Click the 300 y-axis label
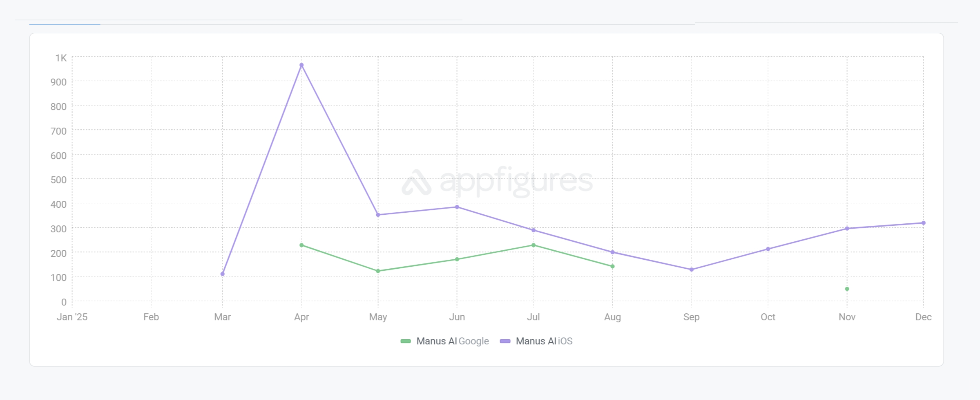Screen dimensions: 980x400 tap(58, 229)
